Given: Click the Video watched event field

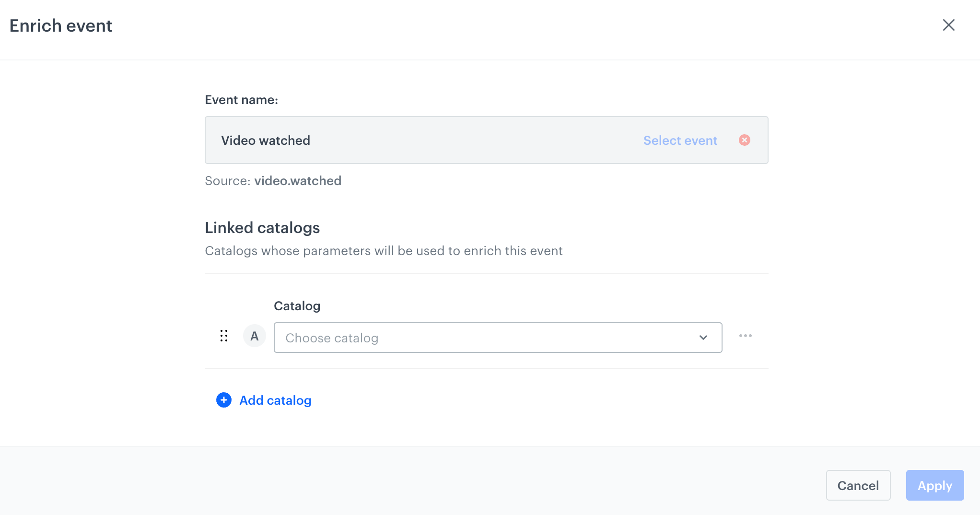Looking at the screenshot, I should tap(266, 140).
